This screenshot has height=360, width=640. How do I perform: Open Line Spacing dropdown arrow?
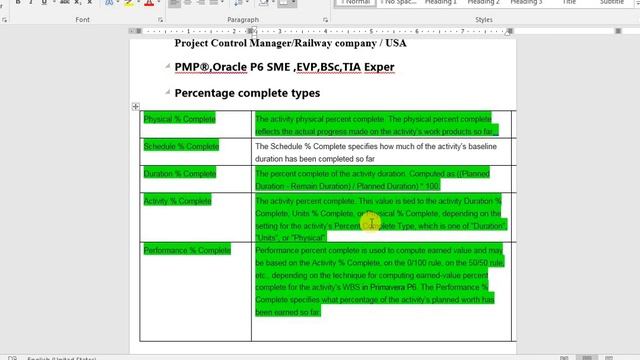click(247, 2)
